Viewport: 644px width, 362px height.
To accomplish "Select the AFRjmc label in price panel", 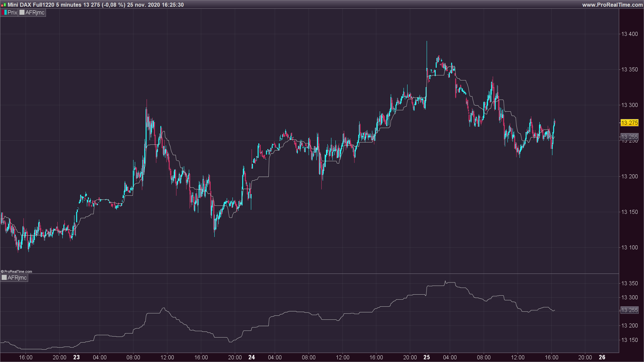I will pos(35,12).
